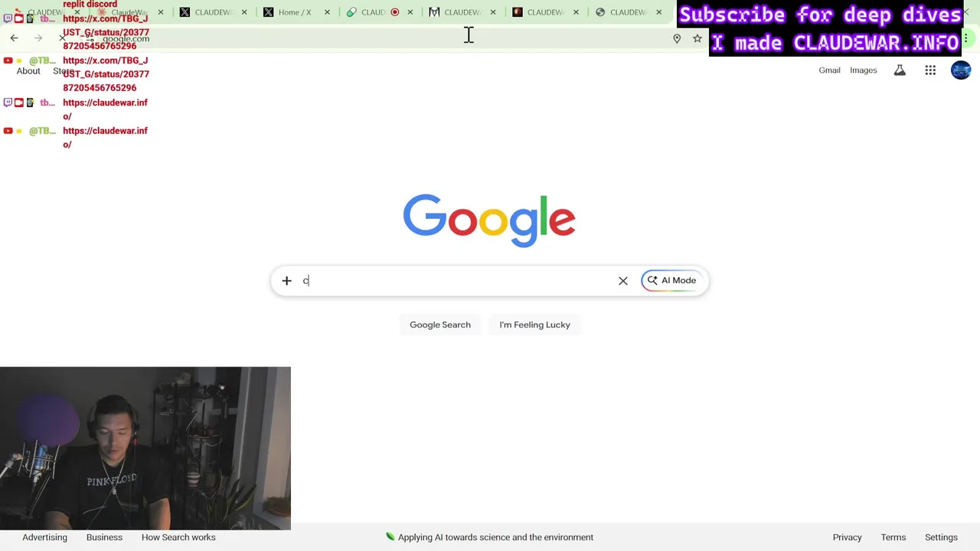Open Applying AI towards science link
980x551 pixels.
(x=489, y=537)
